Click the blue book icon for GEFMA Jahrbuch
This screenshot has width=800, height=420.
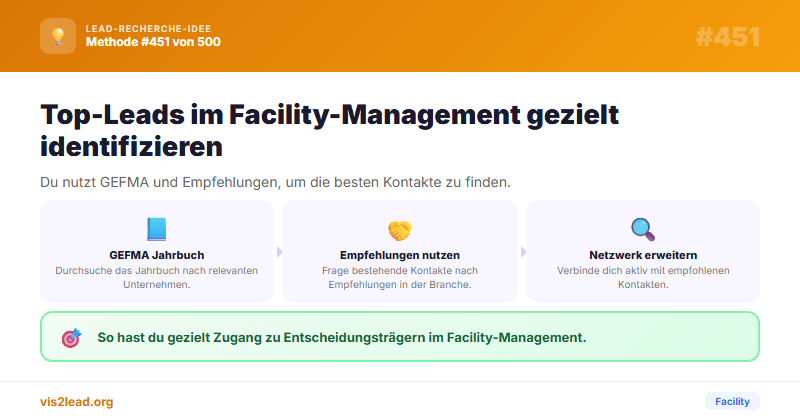[157, 229]
